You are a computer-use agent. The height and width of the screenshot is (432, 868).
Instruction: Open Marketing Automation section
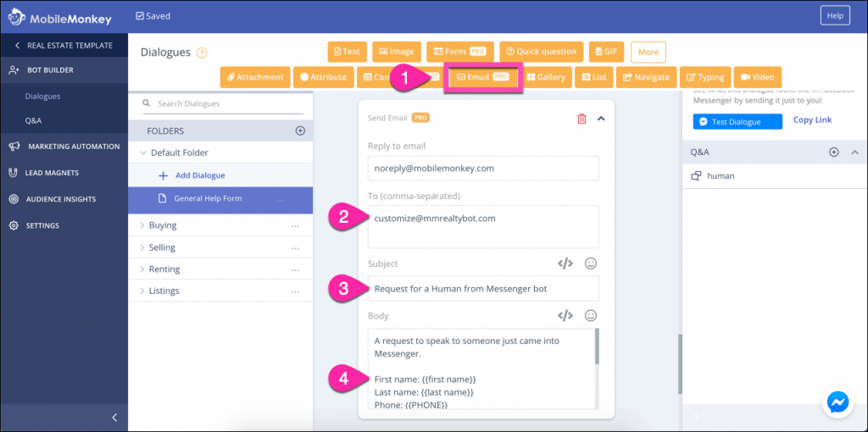coord(64,147)
